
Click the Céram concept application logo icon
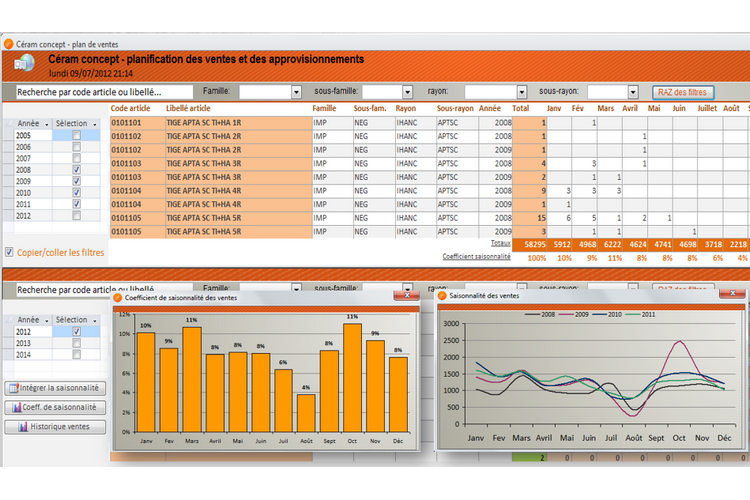[25, 65]
